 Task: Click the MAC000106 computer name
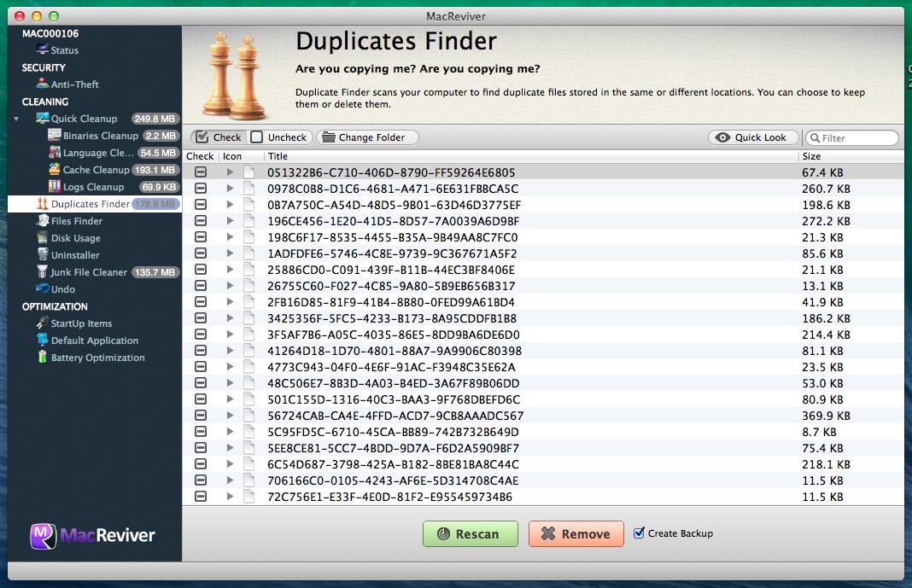(x=50, y=33)
